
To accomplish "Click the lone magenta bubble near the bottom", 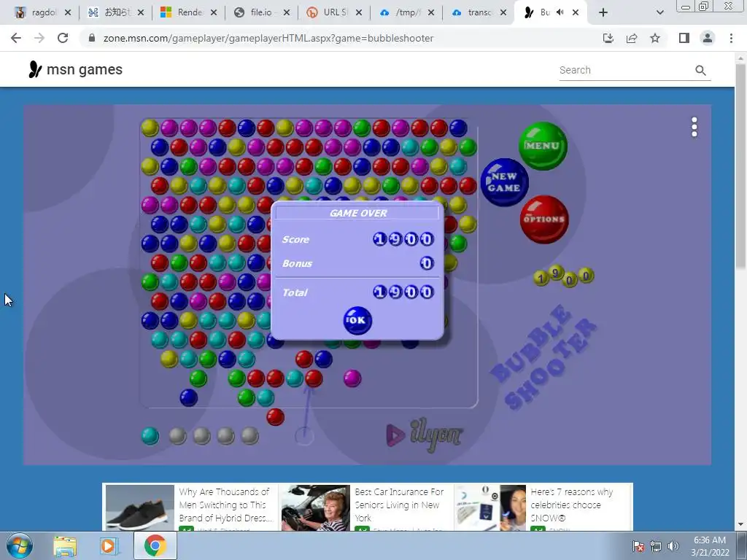I will coord(352,378).
